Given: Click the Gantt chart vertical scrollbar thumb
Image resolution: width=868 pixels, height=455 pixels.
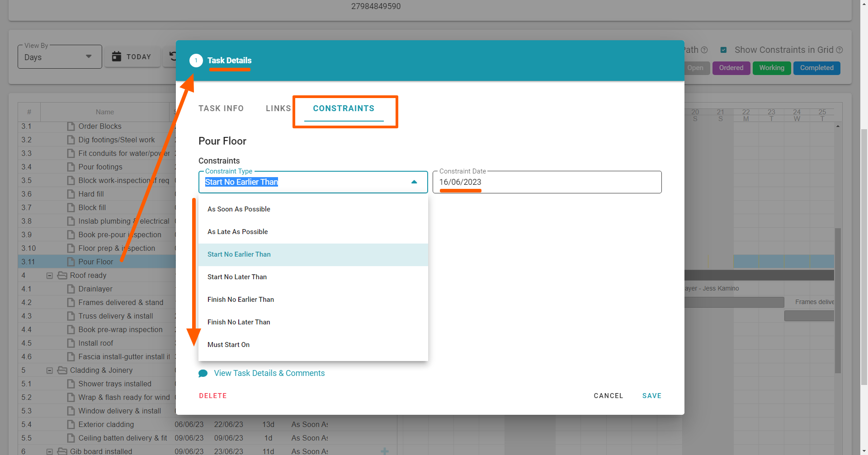Looking at the screenshot, I should [838, 300].
